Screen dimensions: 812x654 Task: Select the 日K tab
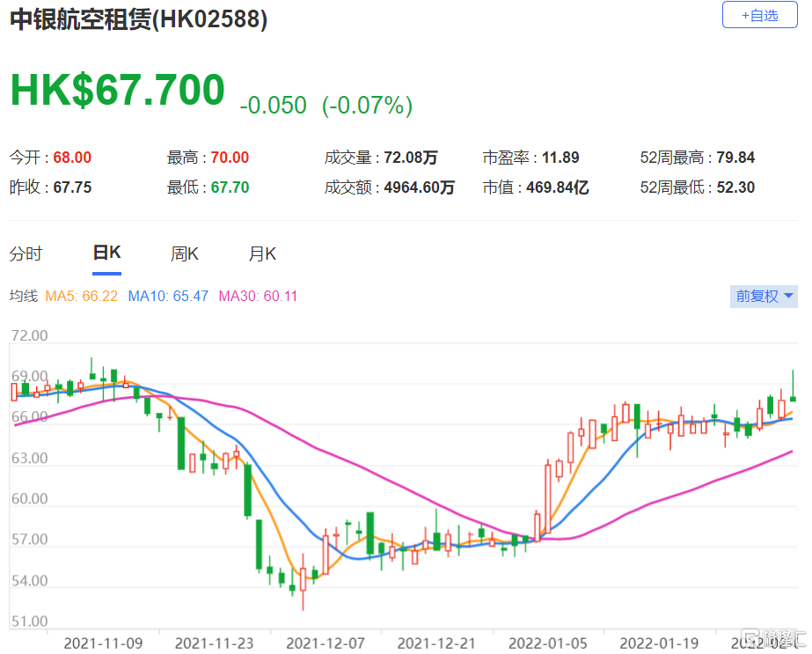[x=106, y=254]
